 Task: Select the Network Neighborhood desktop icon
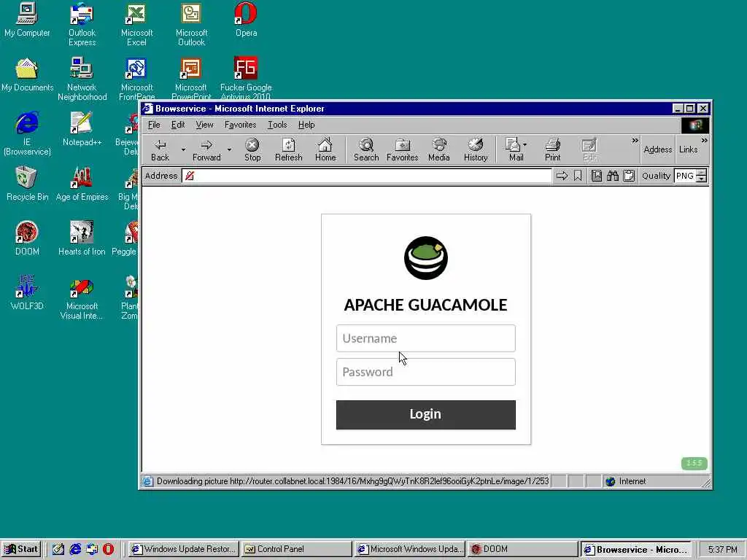tap(82, 79)
